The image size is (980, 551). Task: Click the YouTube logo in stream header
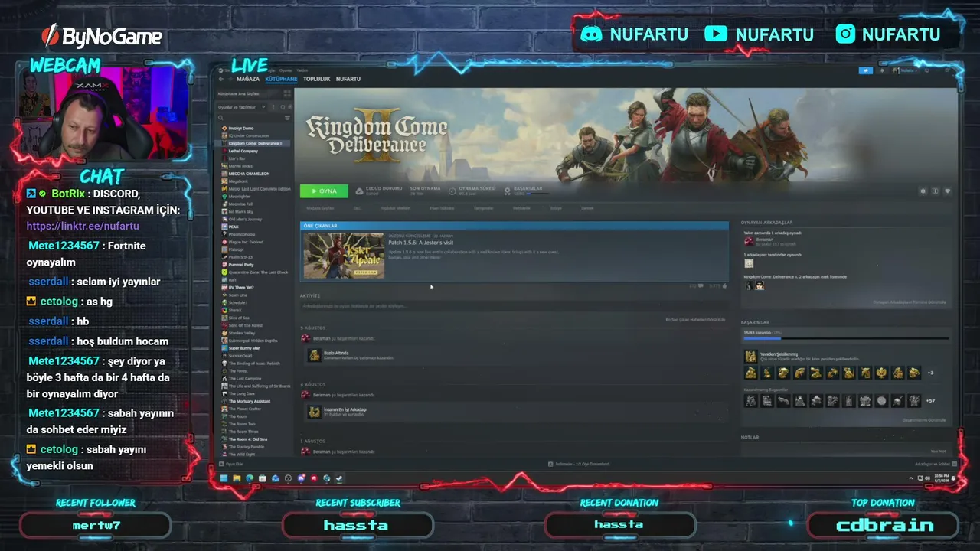[x=716, y=34]
